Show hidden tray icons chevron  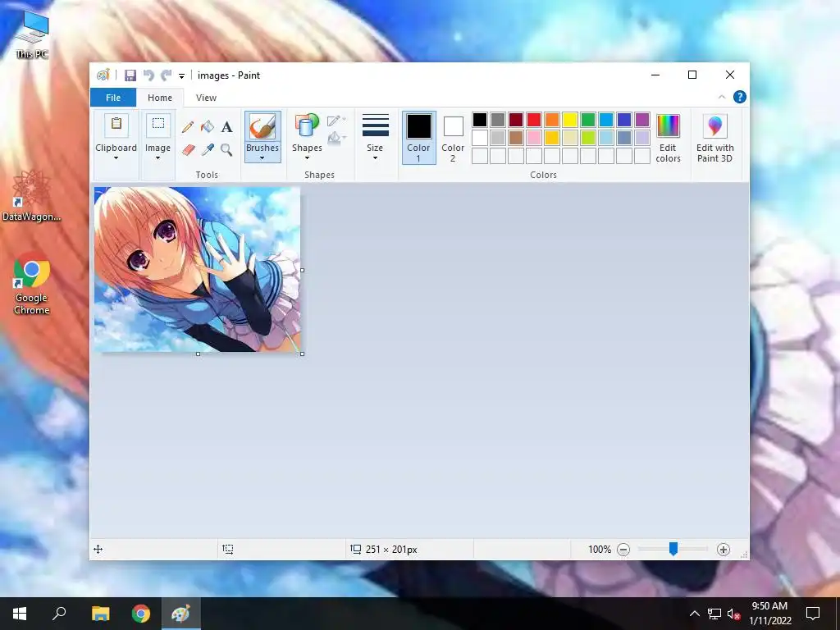click(x=694, y=614)
